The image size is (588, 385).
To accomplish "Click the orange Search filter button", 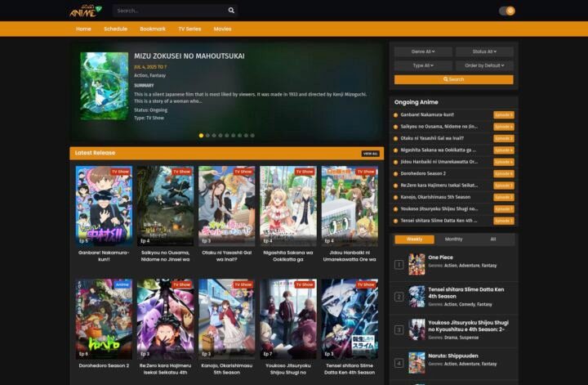I will point(453,79).
